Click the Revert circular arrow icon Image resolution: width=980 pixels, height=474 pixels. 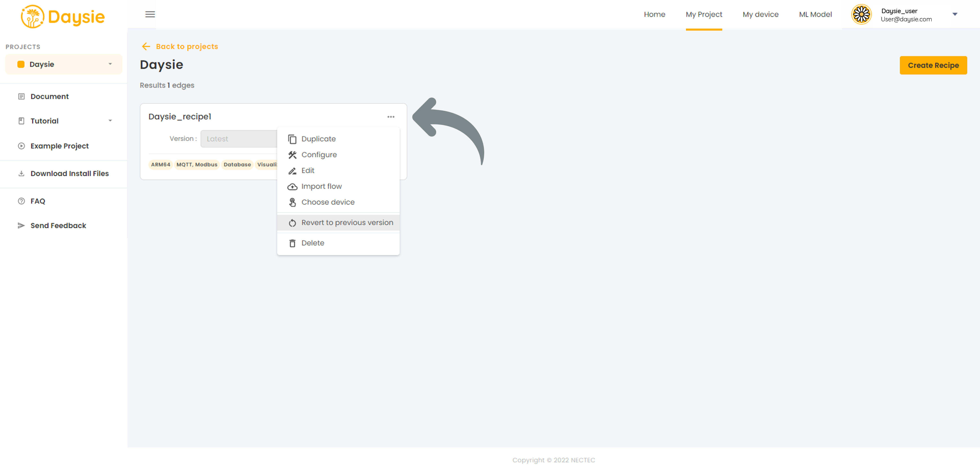click(292, 223)
